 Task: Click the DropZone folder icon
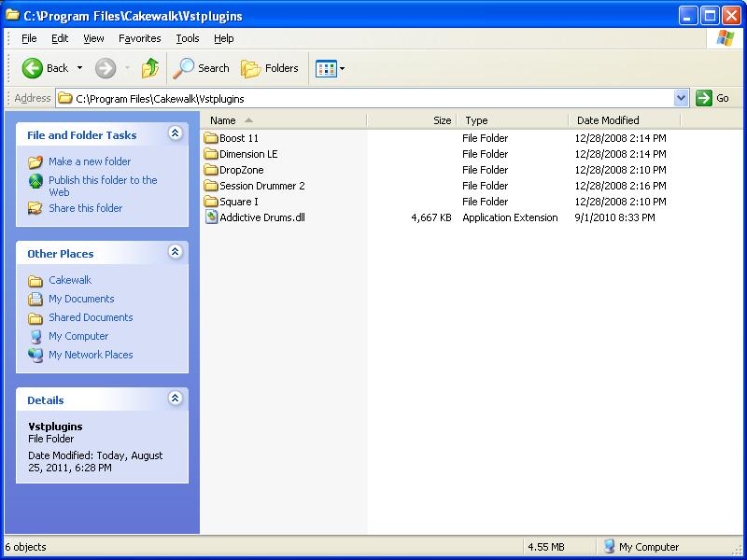point(211,170)
